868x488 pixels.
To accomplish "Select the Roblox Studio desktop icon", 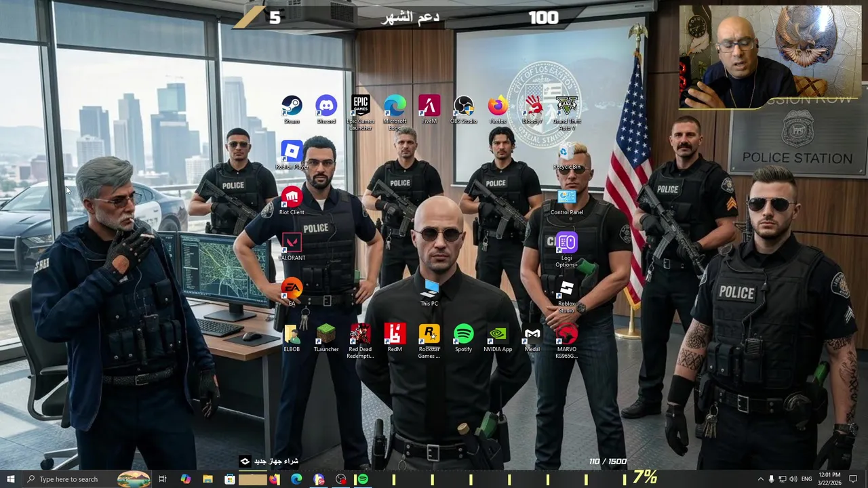I will tap(567, 295).
